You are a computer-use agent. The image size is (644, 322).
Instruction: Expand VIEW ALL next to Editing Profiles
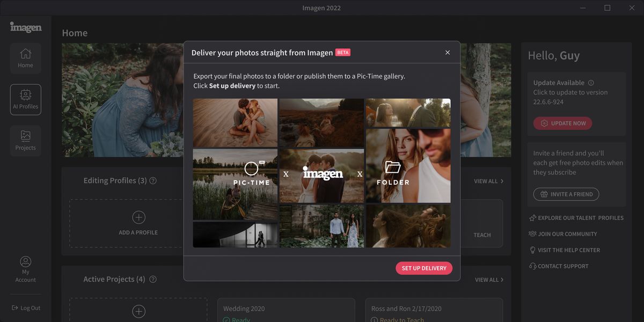pyautogui.click(x=488, y=181)
